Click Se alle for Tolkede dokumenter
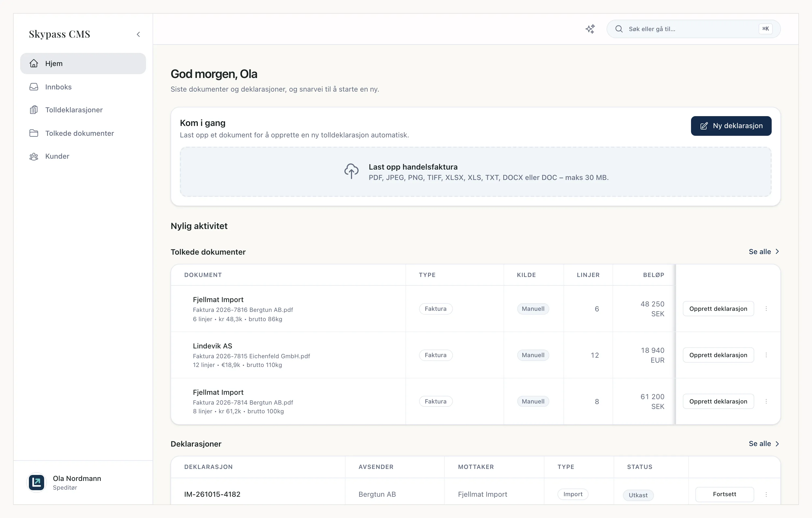 click(x=764, y=252)
